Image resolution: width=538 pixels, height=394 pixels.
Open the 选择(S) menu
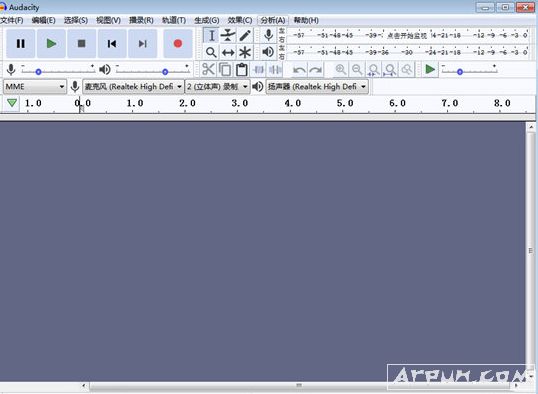click(76, 21)
